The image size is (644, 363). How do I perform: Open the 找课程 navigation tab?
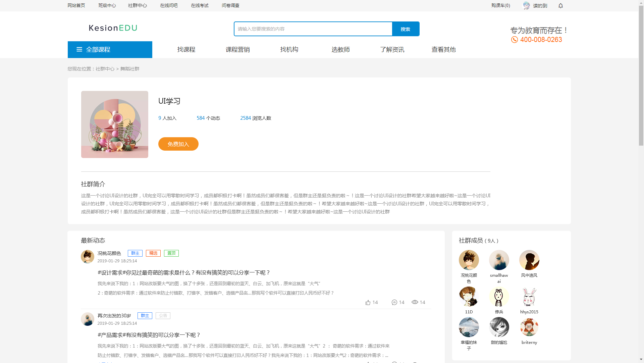[186, 50]
